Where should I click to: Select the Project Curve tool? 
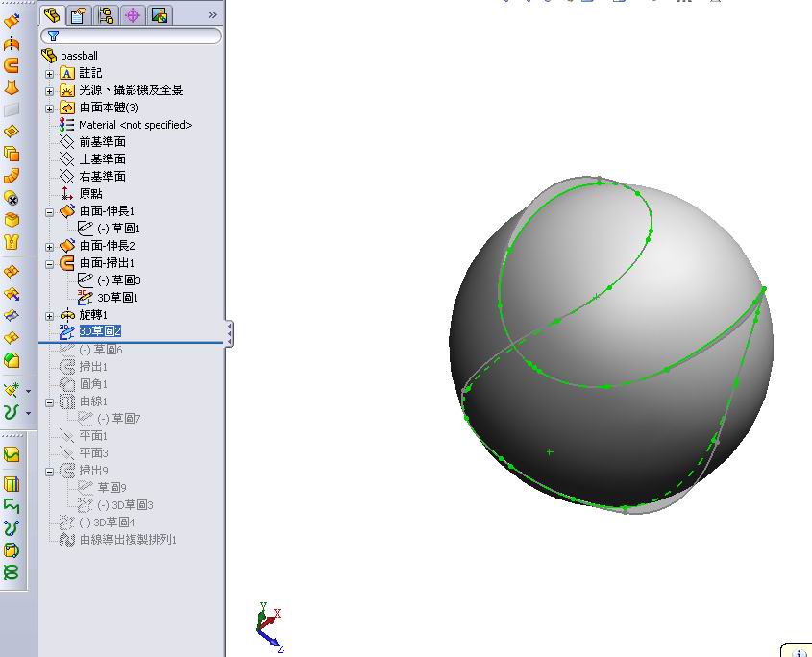point(12,484)
